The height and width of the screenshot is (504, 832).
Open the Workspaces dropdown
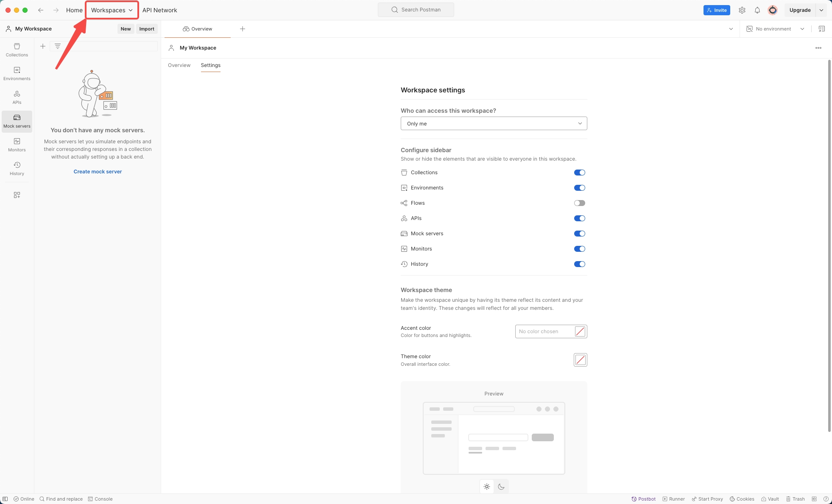click(112, 10)
